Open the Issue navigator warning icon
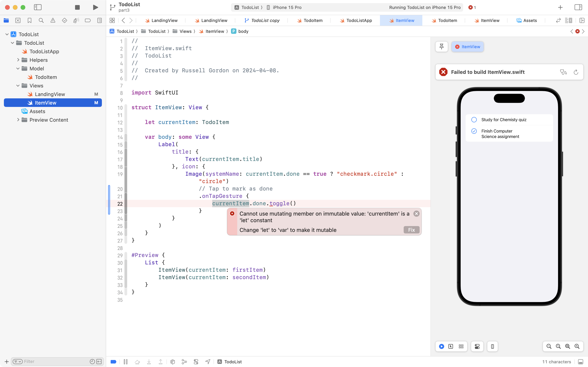The height and width of the screenshot is (367, 588). tap(53, 20)
